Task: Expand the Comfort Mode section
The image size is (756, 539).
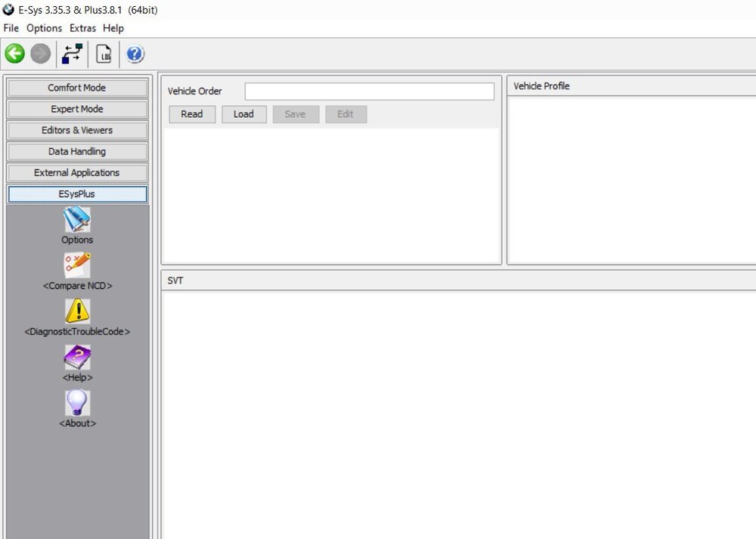Action: tap(77, 88)
